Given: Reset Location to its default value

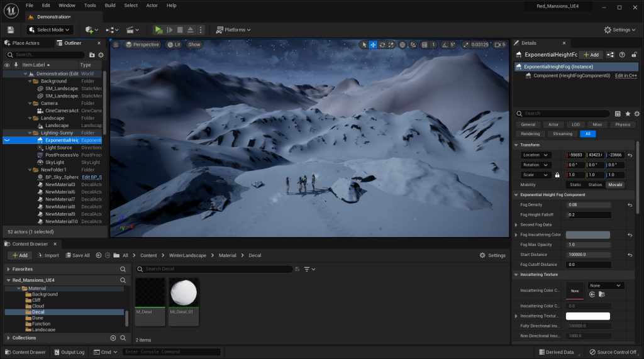Looking at the screenshot, I should pyautogui.click(x=630, y=155).
